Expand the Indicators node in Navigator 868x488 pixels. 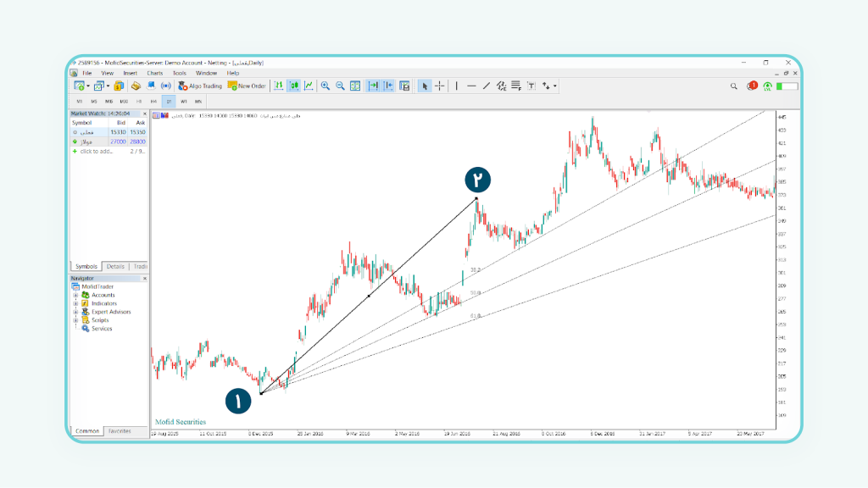75,303
